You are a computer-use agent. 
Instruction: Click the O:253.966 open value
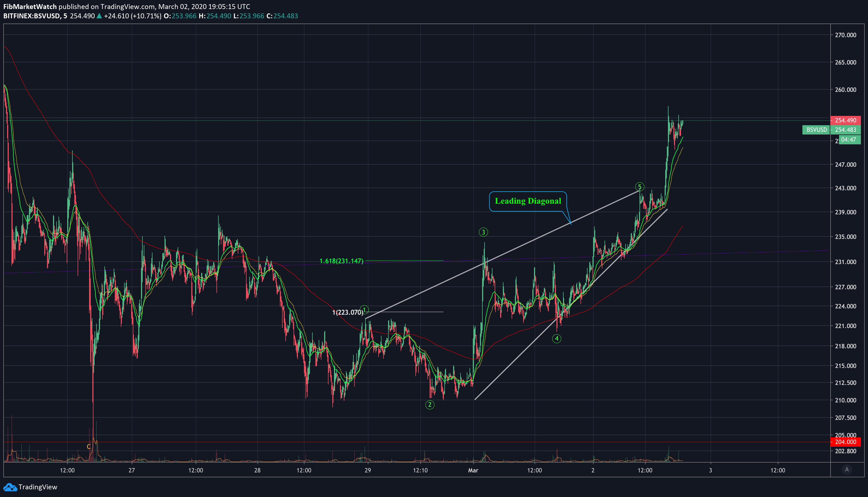pyautogui.click(x=180, y=16)
